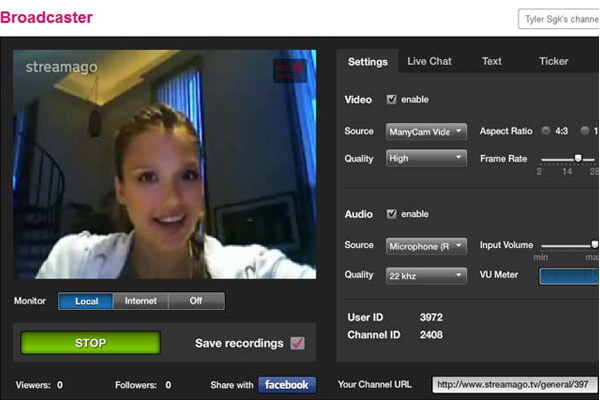Select the 4:3 aspect ratio radio button
The height and width of the screenshot is (400, 600).
[546, 131]
